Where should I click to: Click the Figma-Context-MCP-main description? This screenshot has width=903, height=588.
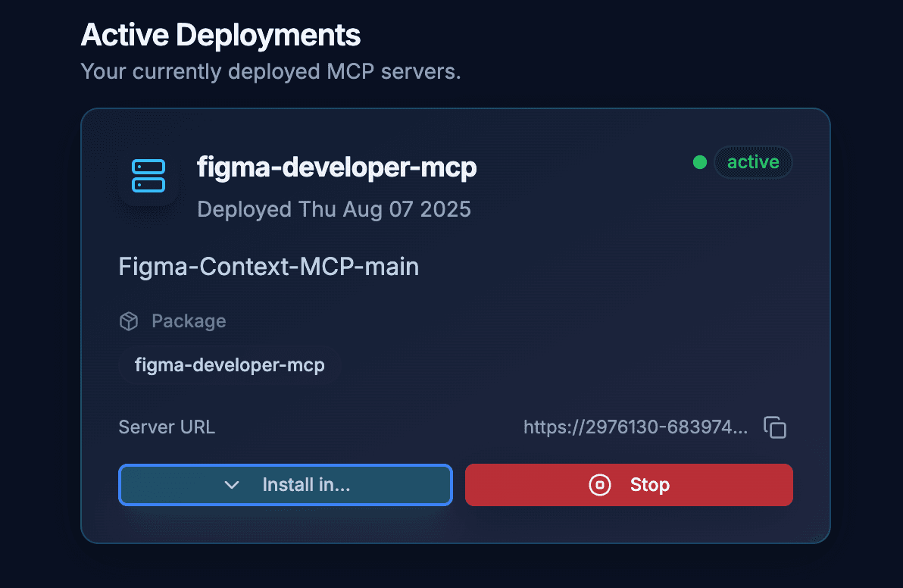(269, 267)
